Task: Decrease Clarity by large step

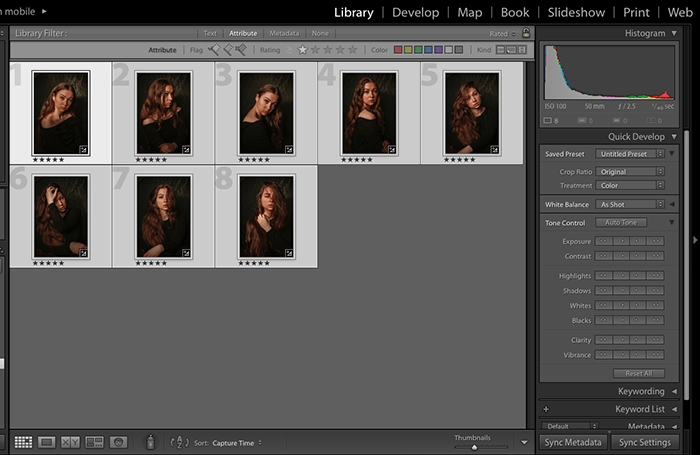Action: click(x=603, y=340)
